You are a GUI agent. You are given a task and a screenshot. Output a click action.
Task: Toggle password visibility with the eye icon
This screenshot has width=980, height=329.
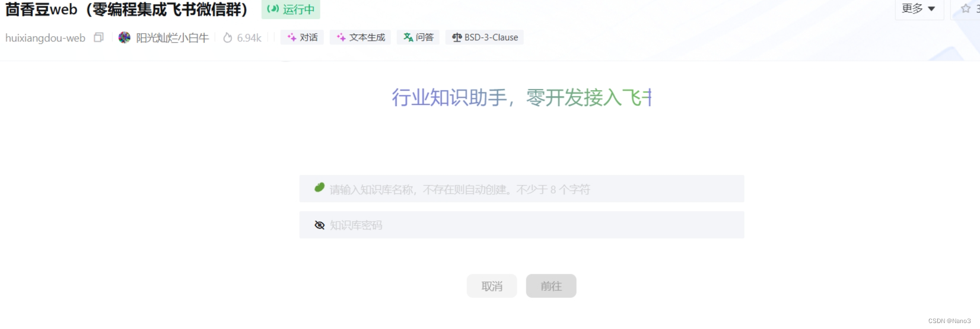click(319, 225)
